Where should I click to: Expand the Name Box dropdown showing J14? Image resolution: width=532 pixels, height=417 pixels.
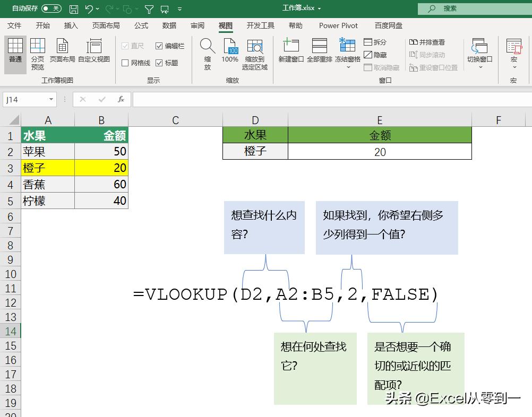(51, 99)
